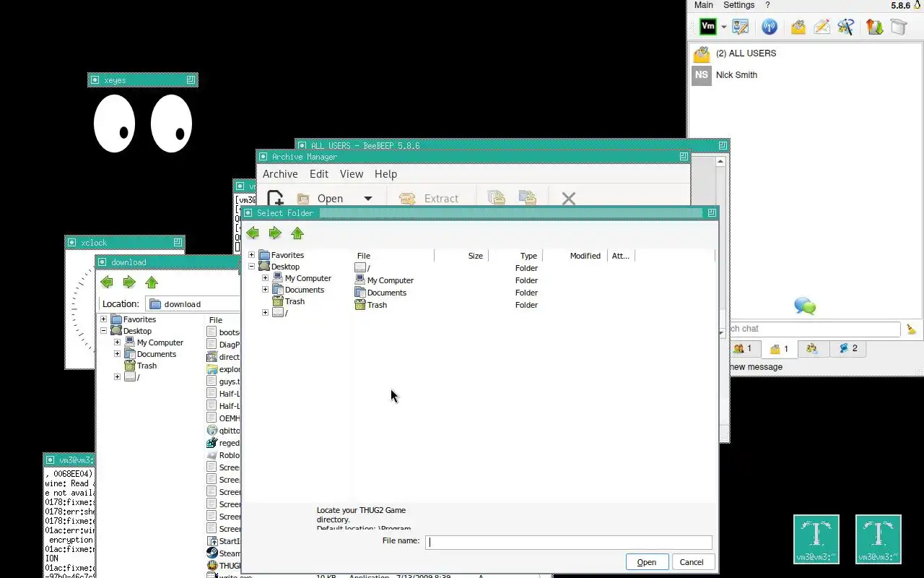This screenshot has width=924, height=578.
Task: Click the File name input field
Action: (x=569, y=542)
